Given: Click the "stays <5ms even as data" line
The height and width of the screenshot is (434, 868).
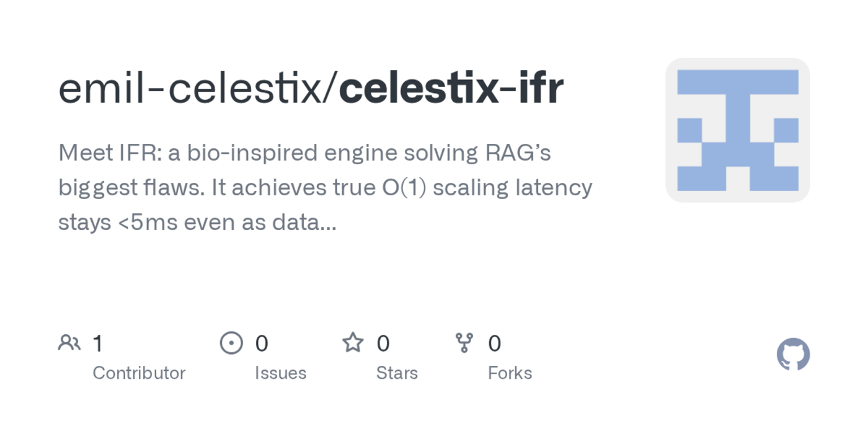Looking at the screenshot, I should (197, 222).
